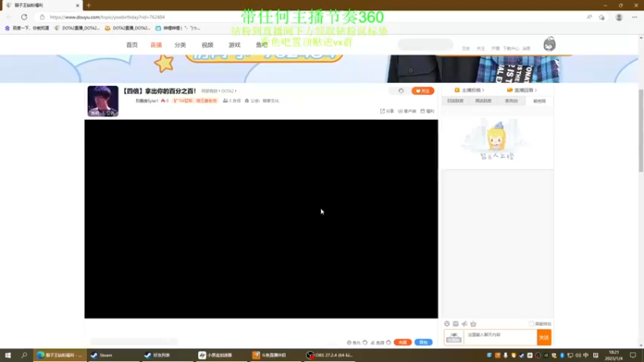Open the bilibili bookmark in favorites bar

click(x=177, y=28)
